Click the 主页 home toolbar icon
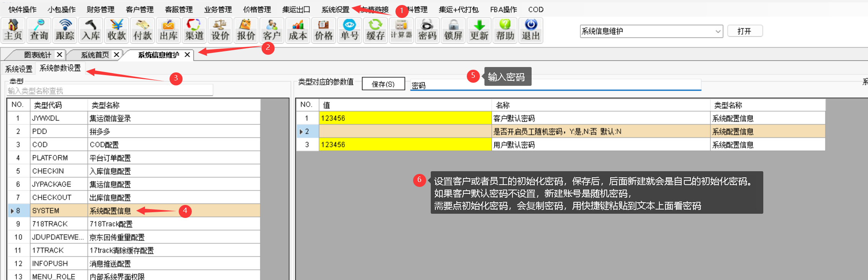Viewport: 868px width, 280px height. (13, 30)
